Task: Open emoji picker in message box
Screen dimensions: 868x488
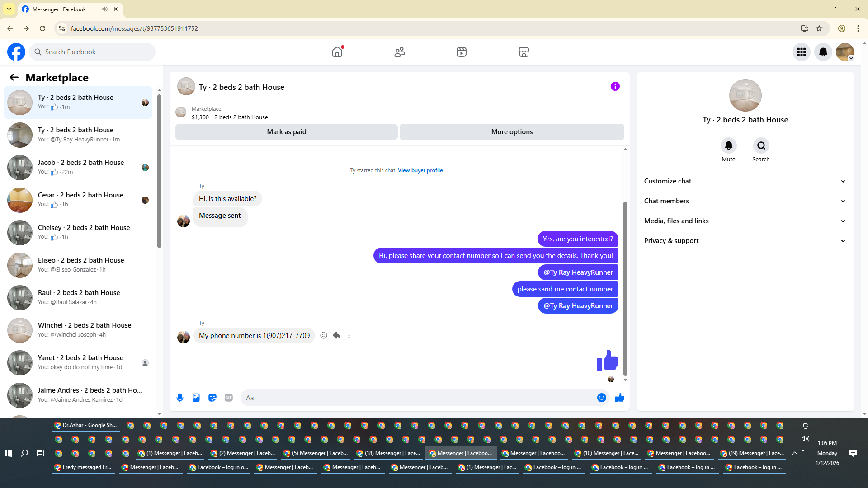Action: click(x=601, y=398)
